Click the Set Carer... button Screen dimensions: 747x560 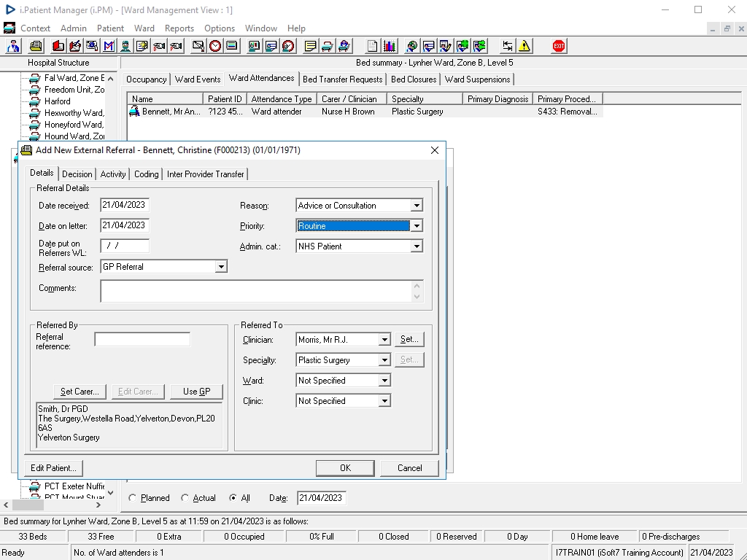[x=80, y=392]
